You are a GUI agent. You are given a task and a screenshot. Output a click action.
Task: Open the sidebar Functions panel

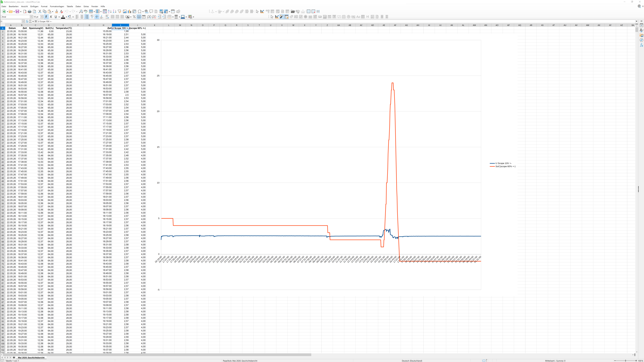tap(641, 45)
